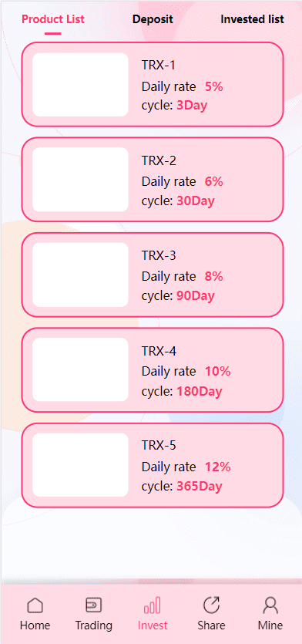Tap the Home house icon
302x644 pixels.
pyautogui.click(x=35, y=605)
